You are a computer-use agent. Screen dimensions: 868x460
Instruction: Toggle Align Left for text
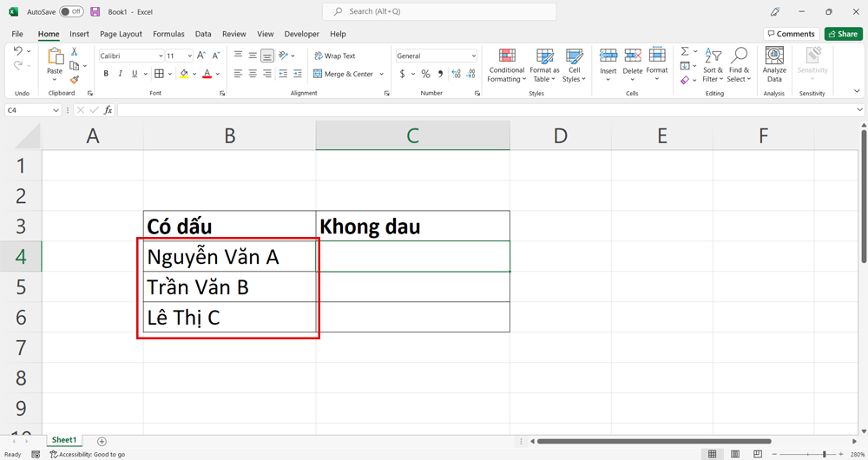[238, 74]
